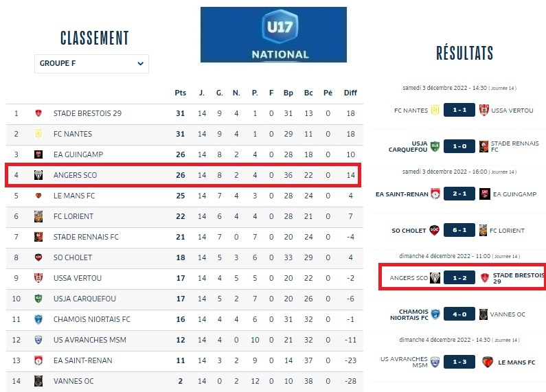
Task: Click the Le Mans FC crest in standings
Action: (38, 196)
